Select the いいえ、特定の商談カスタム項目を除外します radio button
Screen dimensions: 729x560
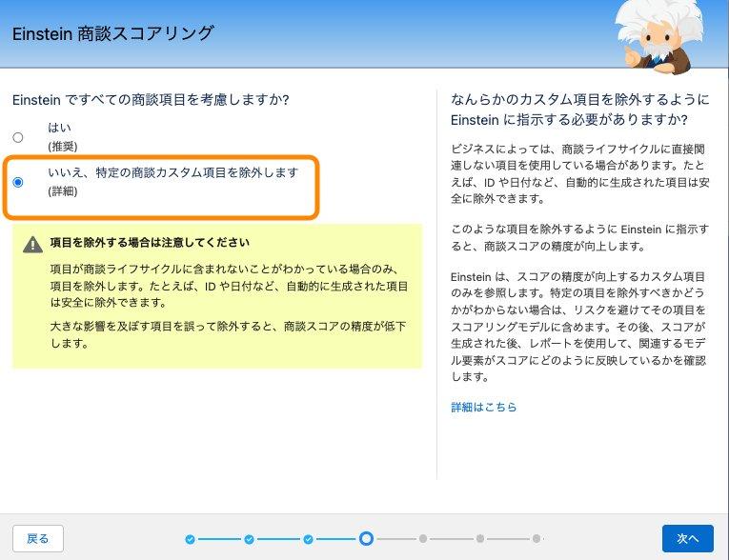[18, 182]
